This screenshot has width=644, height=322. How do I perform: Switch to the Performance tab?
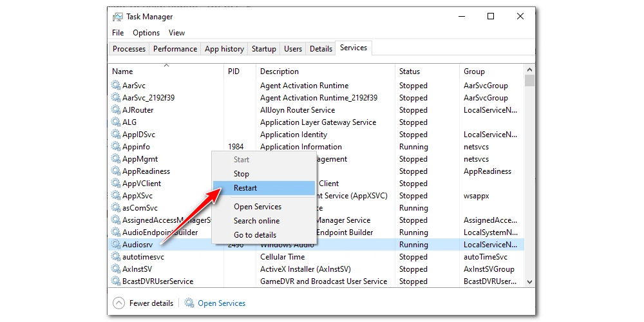tap(175, 49)
